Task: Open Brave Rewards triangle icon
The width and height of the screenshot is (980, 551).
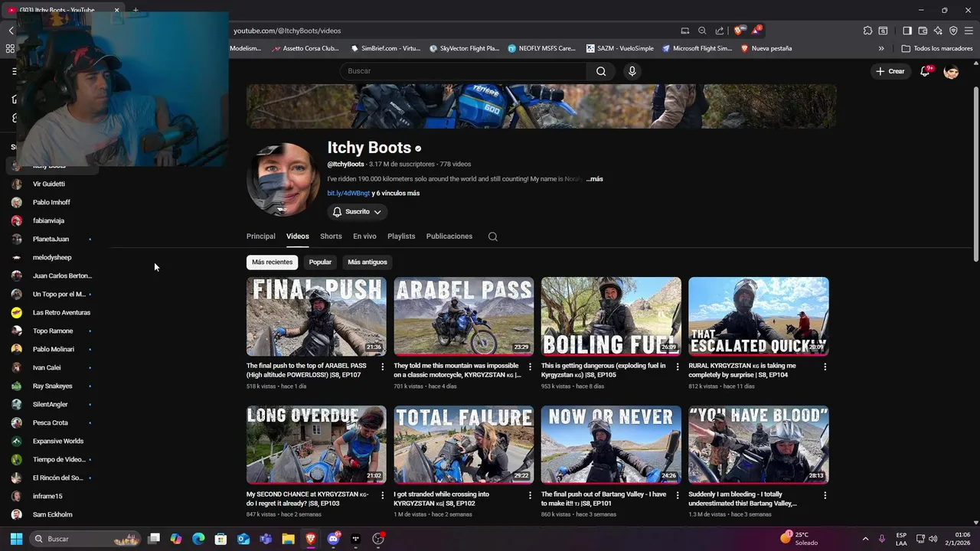Action: (756, 31)
